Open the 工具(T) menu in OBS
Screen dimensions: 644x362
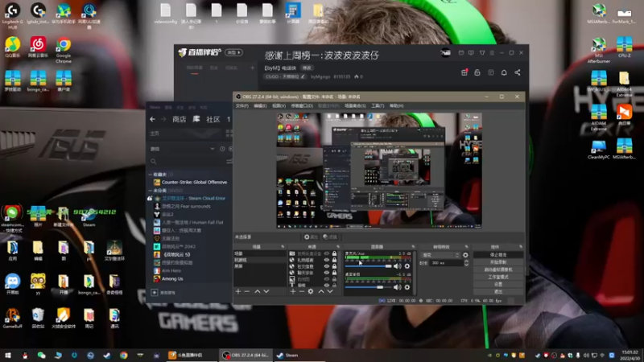point(378,106)
